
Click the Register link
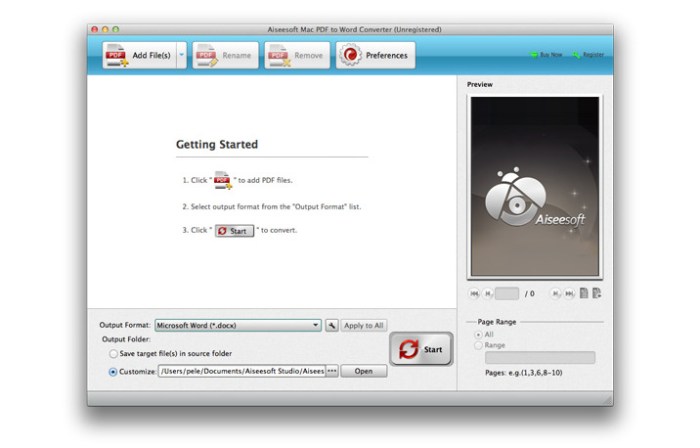(x=588, y=55)
